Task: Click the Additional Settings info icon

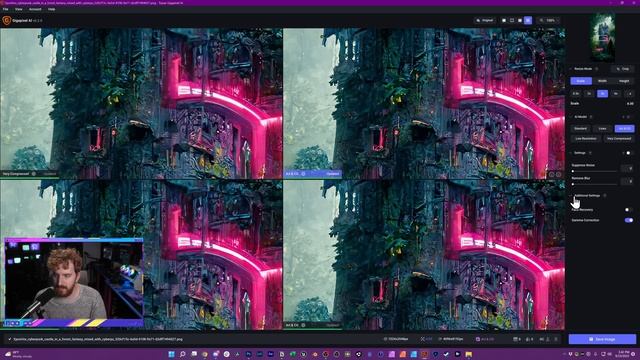Action: 605,196
